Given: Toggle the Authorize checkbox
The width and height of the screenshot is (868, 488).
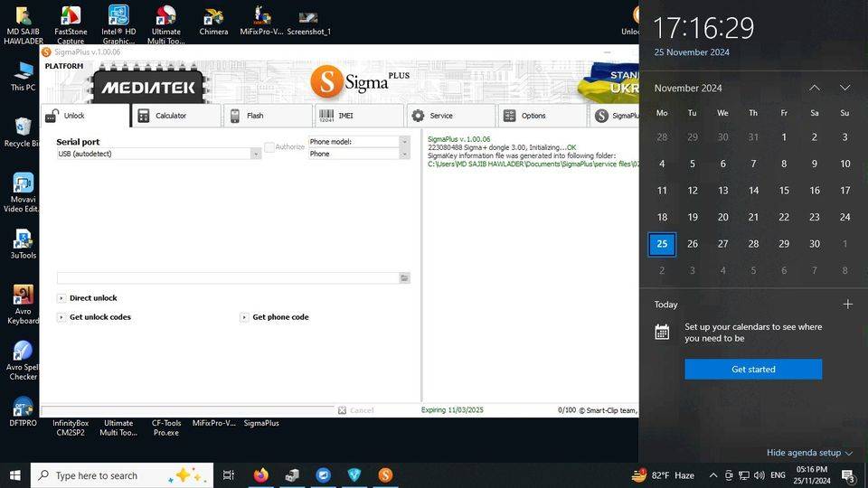Looking at the screenshot, I should pos(269,146).
